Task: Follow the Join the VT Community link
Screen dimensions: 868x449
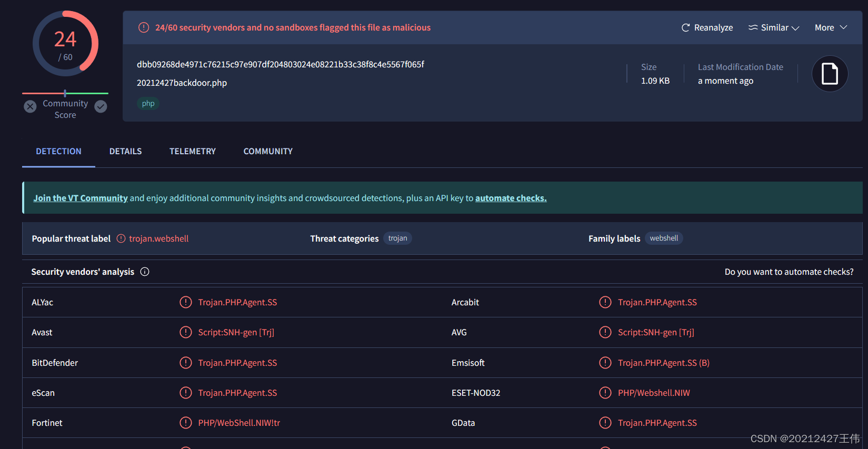Action: point(81,198)
